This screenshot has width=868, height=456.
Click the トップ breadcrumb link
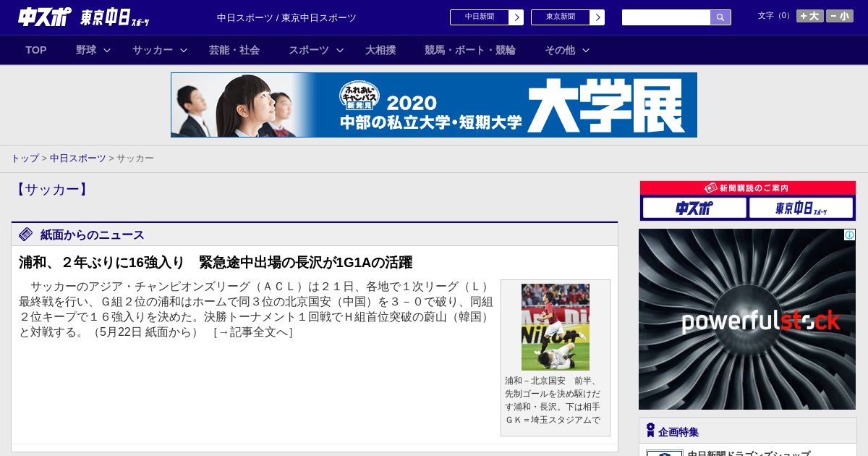(25, 158)
